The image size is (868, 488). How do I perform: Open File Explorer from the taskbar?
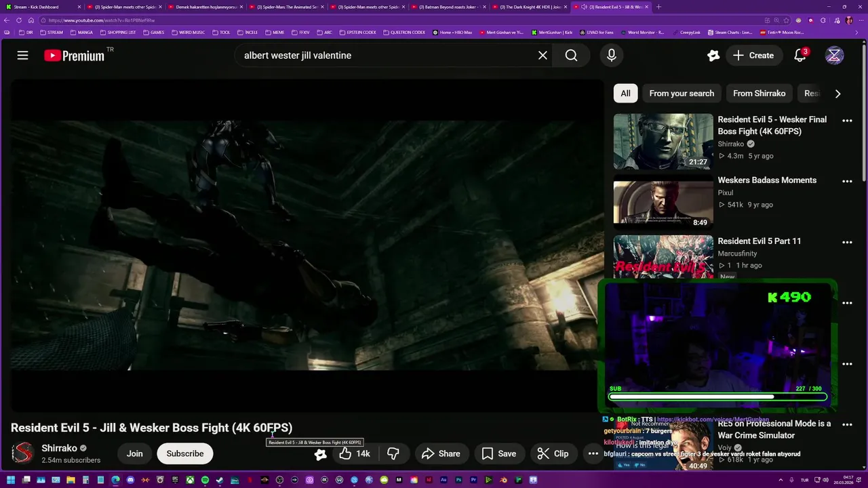pos(71,480)
